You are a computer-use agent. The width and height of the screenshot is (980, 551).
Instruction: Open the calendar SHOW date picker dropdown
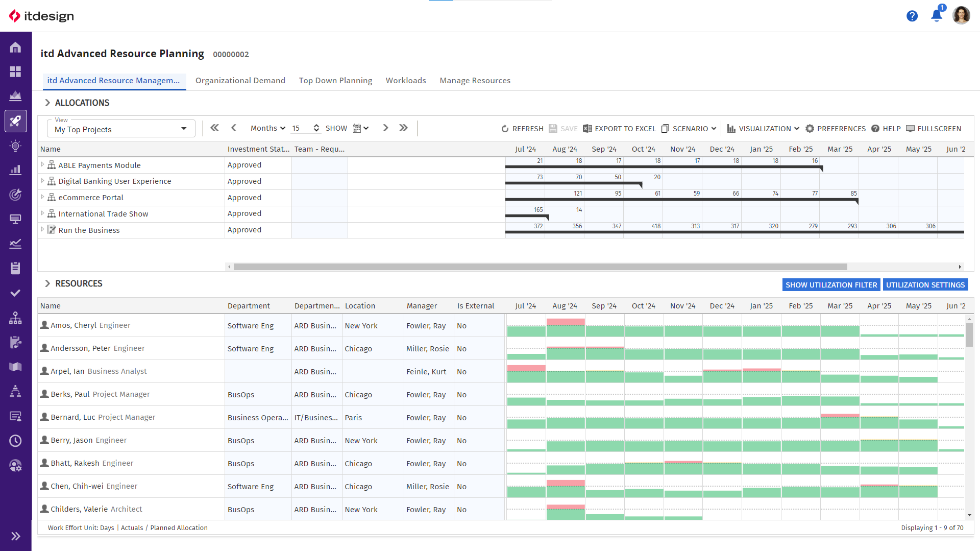click(x=361, y=128)
